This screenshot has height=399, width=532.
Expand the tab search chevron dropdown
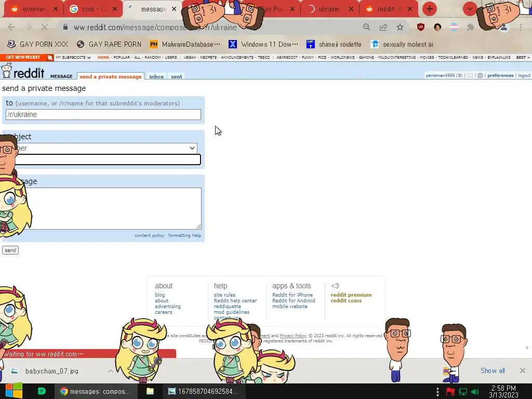pos(470,9)
